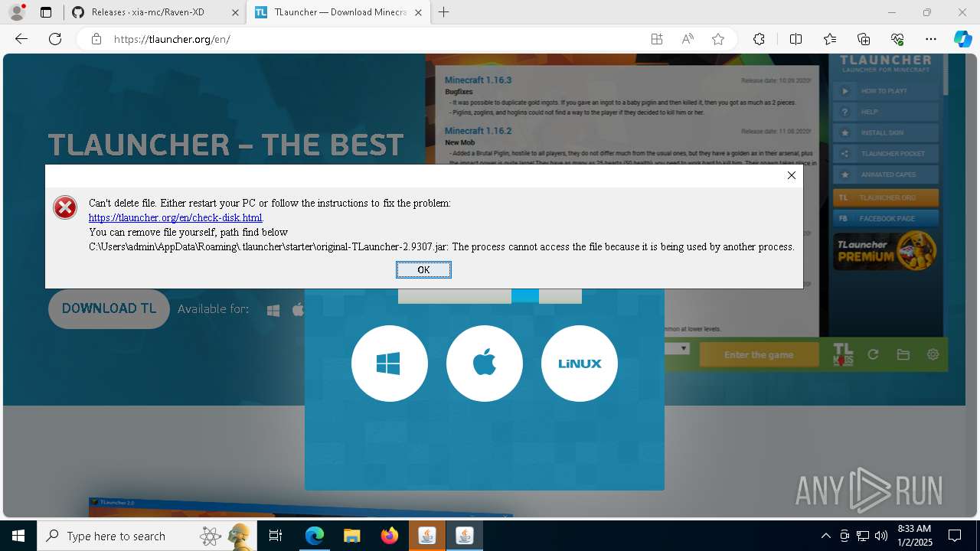The image size is (980, 551).
Task: Open network icon in tray
Action: click(863, 536)
